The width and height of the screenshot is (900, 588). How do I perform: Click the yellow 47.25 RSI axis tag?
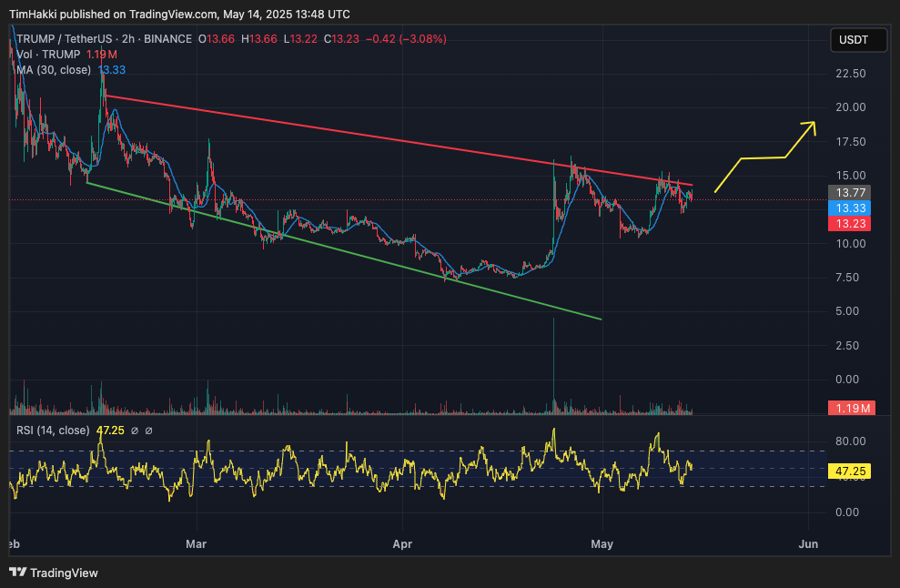[849, 471]
